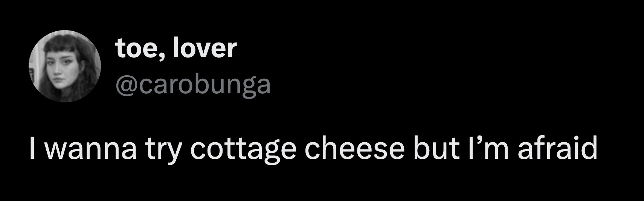Open the @carobunga handle link

click(x=194, y=85)
